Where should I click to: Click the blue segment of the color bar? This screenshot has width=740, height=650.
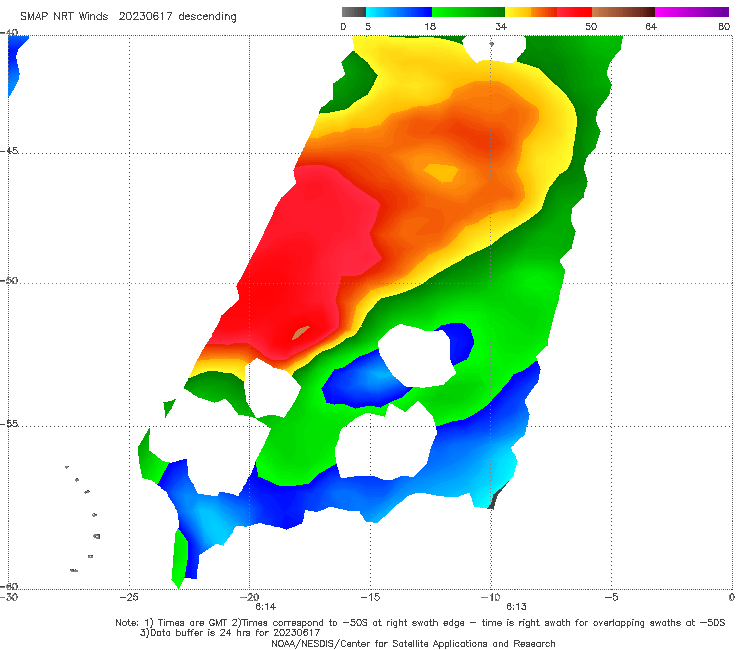pos(399,12)
